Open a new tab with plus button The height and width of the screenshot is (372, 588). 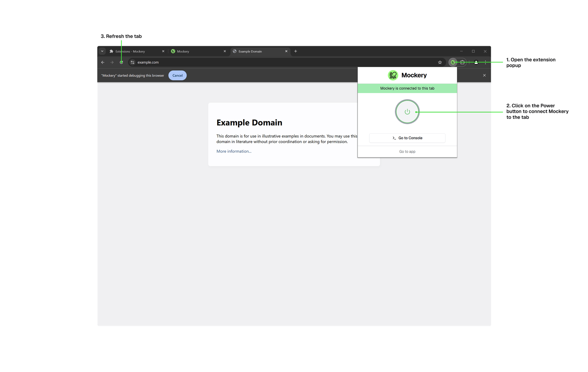coord(296,51)
